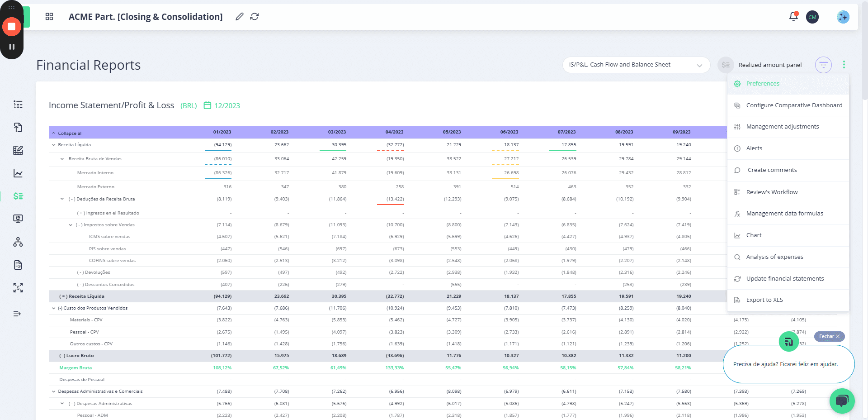Open the sidebar expand-arrows dollar icon

pos(18,288)
